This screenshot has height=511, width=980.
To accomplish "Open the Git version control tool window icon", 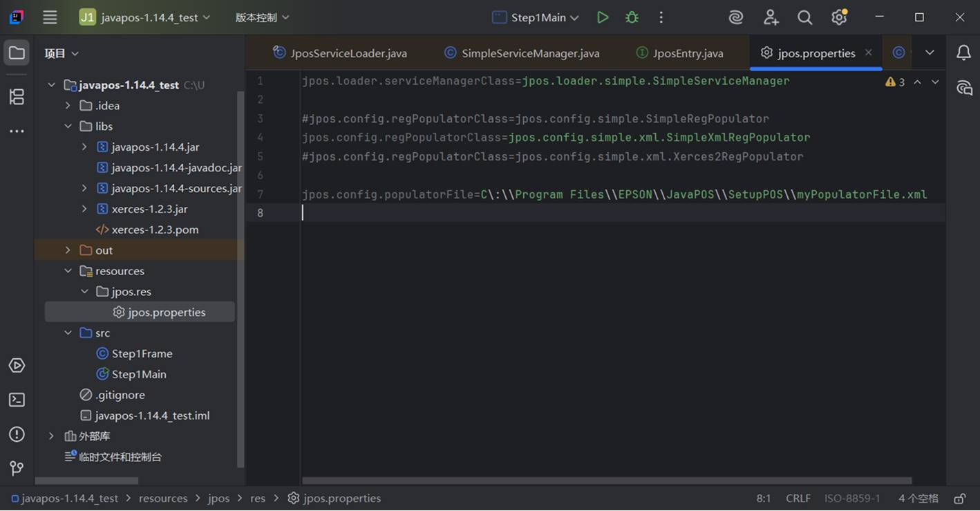I will [17, 468].
